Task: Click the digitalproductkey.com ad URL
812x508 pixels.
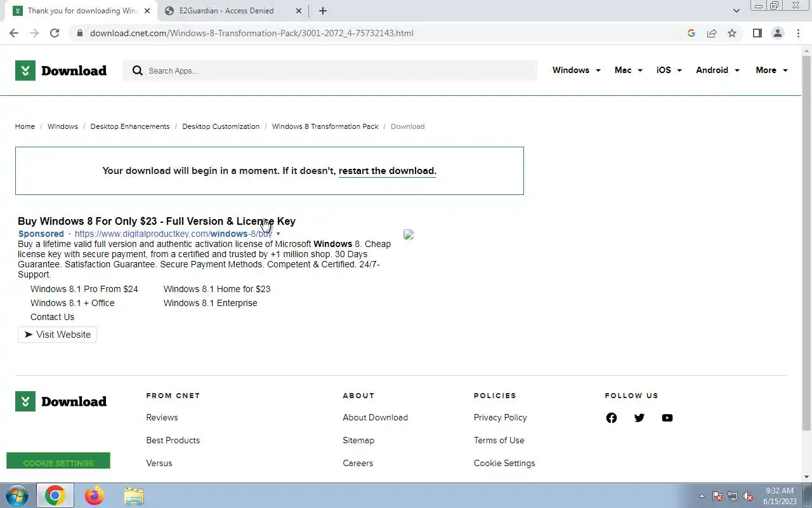Action: (x=173, y=234)
